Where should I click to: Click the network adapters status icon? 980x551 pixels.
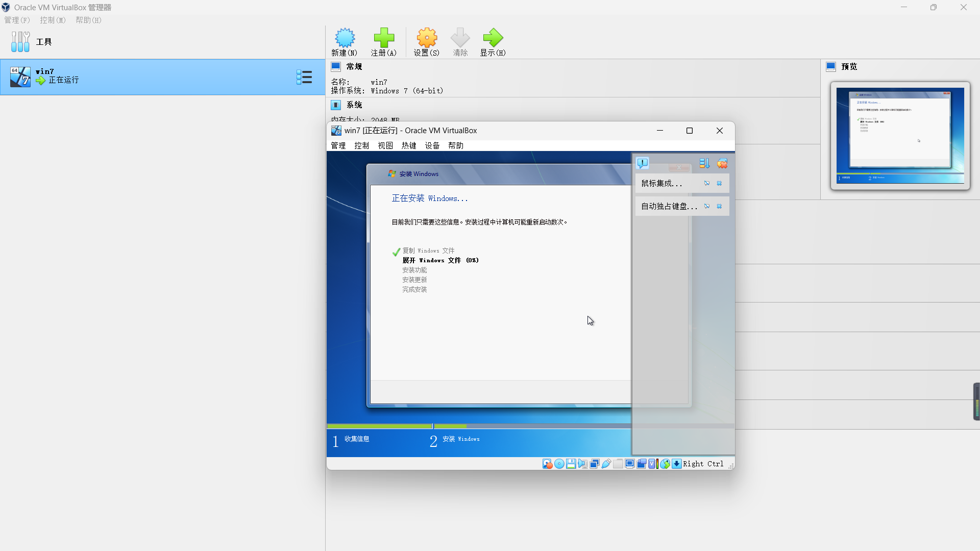tap(595, 464)
